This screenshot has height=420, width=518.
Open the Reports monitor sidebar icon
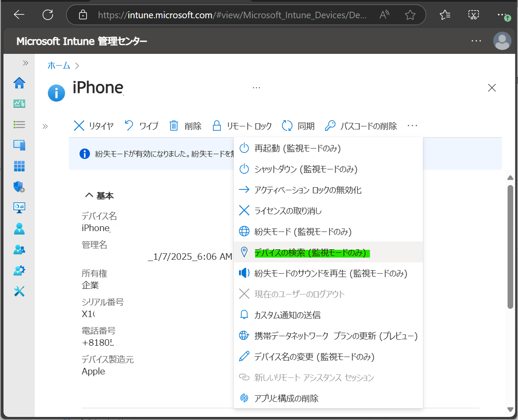point(19,208)
